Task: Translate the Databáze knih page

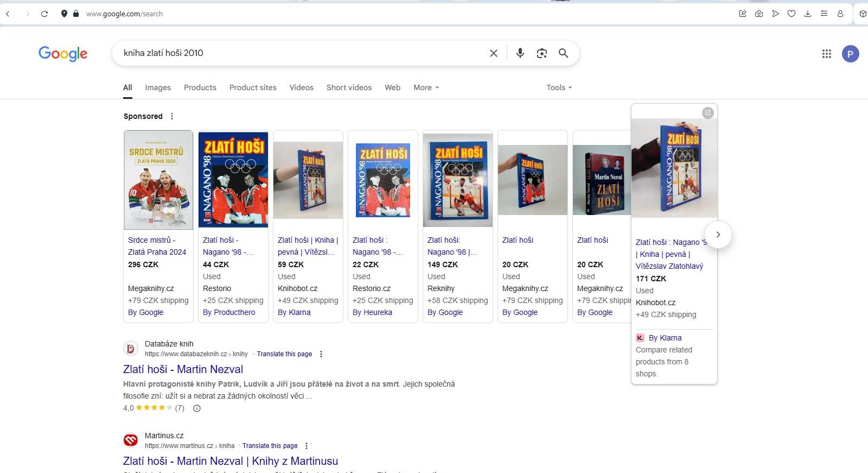Action: [x=284, y=354]
